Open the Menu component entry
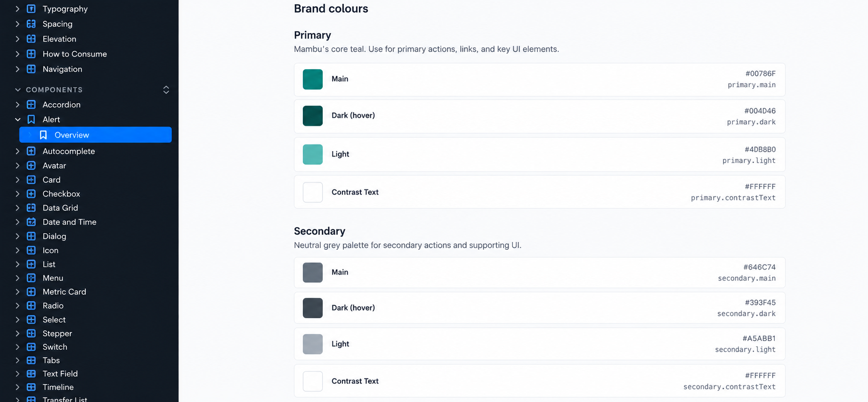 point(53,278)
